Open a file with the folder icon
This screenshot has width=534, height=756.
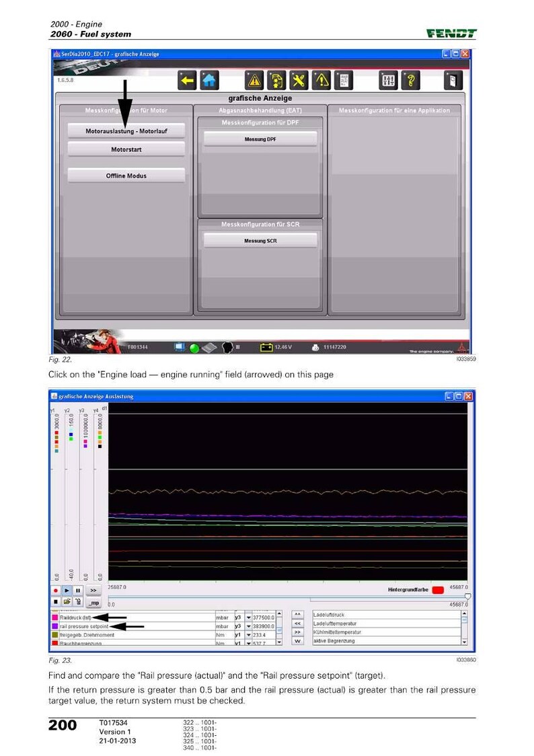pyautogui.click(x=67, y=602)
